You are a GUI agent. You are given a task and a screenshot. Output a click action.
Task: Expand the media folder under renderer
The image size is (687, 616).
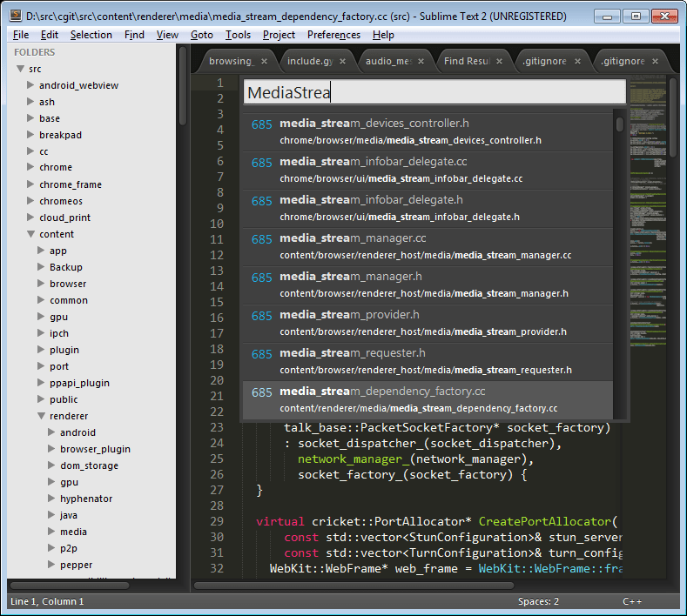tap(51, 531)
